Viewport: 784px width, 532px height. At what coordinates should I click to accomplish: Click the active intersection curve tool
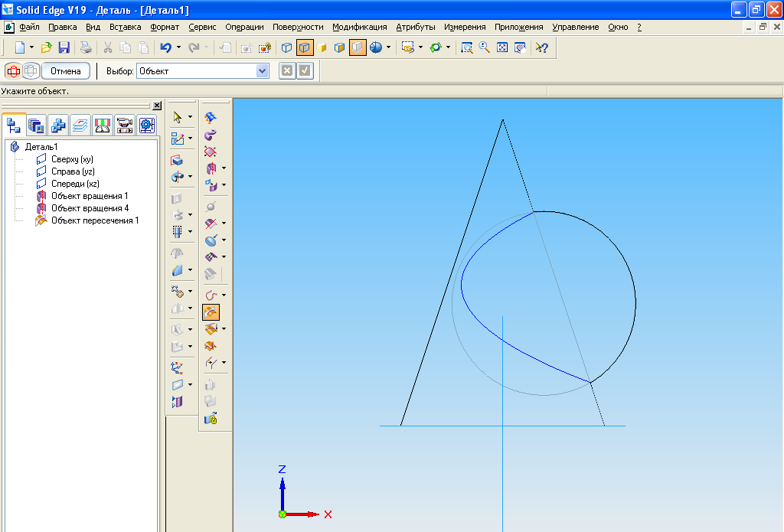[x=211, y=312]
